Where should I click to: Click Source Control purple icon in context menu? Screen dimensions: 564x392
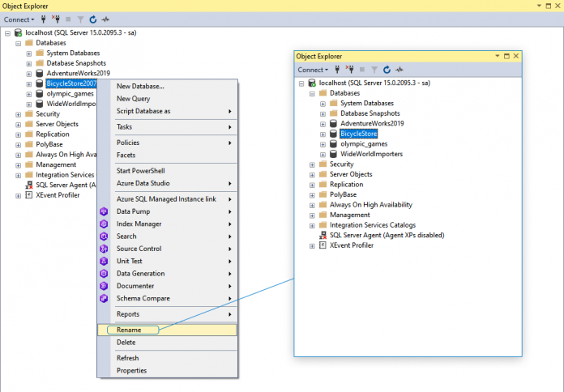(x=104, y=249)
